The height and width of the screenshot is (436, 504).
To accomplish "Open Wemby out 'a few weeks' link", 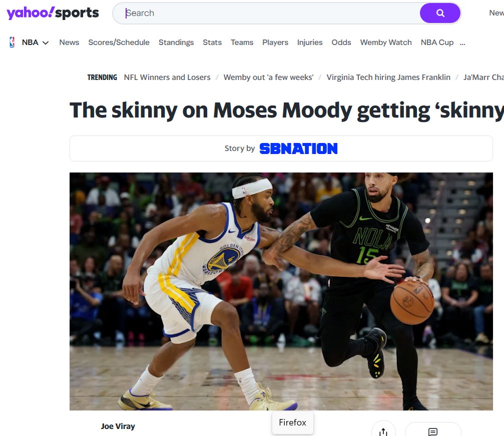I will 268,77.
